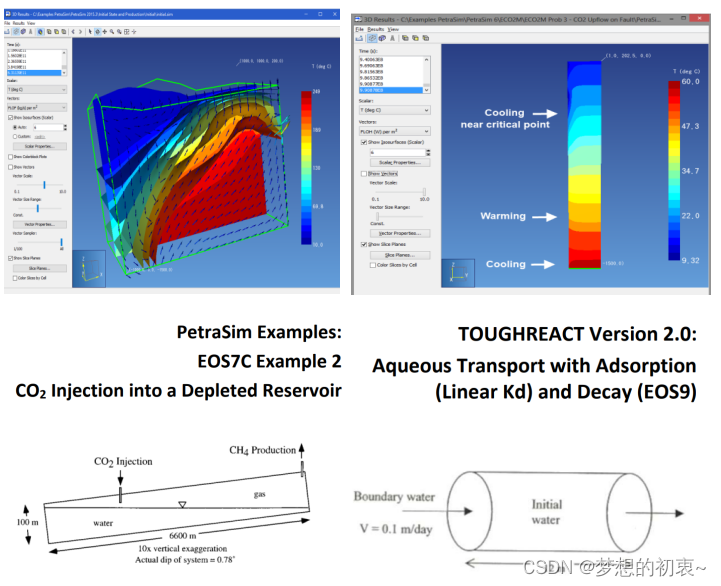
Task: Select the pan cross-arrows tool in left window
Action: coord(104,32)
